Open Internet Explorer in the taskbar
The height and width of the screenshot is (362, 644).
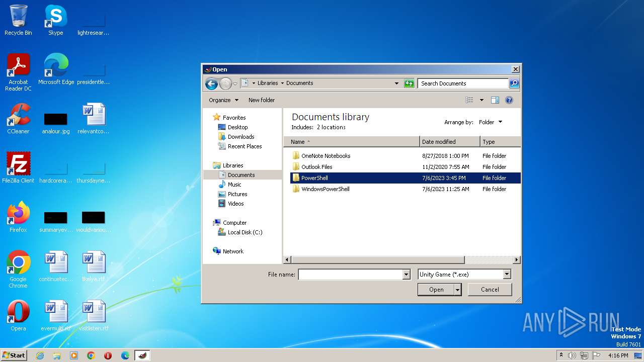[40, 355]
